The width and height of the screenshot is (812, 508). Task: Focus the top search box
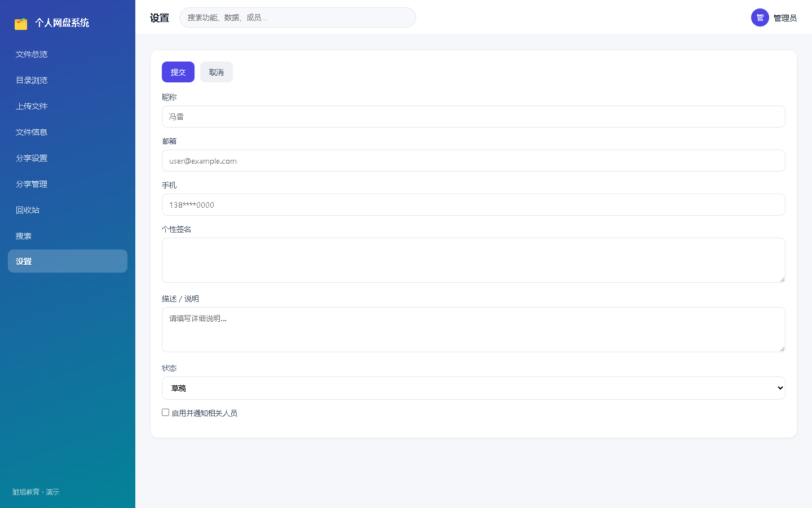pyautogui.click(x=298, y=17)
